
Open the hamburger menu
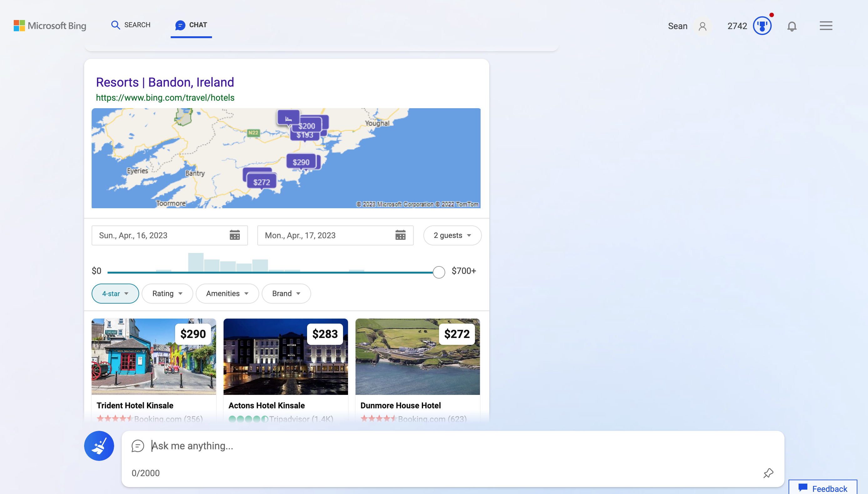tap(826, 26)
